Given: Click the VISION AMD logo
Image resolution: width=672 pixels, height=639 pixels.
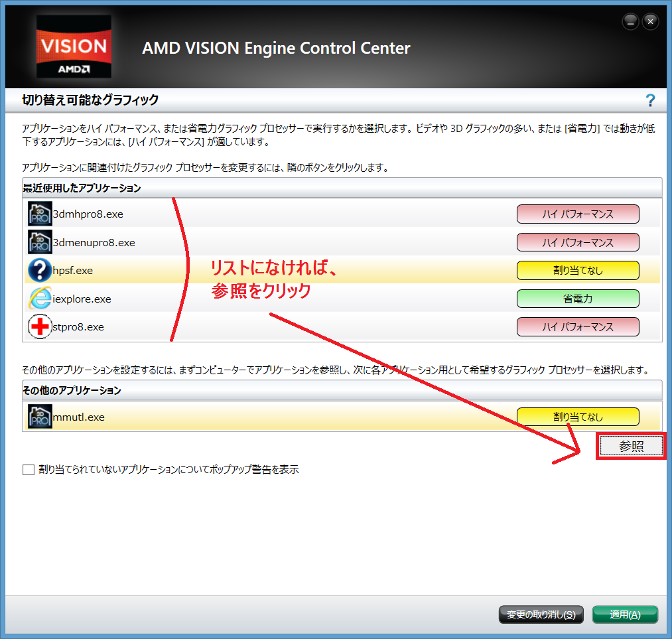Looking at the screenshot, I should pyautogui.click(x=73, y=46).
